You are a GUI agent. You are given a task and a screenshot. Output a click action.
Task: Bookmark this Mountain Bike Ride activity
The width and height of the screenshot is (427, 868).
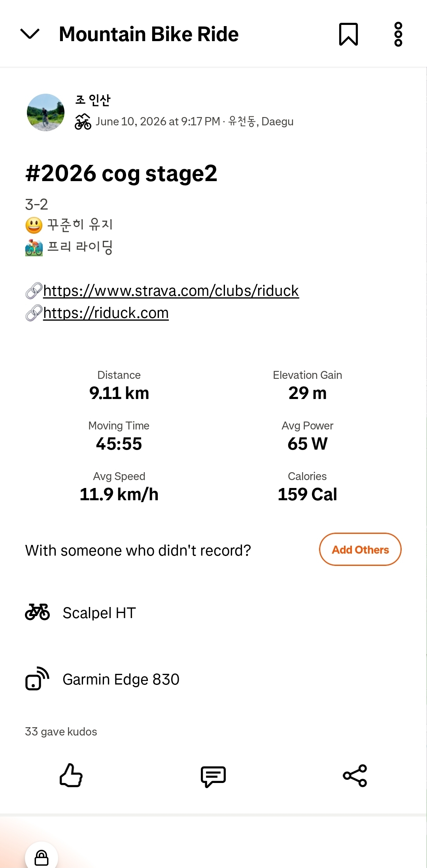point(348,34)
